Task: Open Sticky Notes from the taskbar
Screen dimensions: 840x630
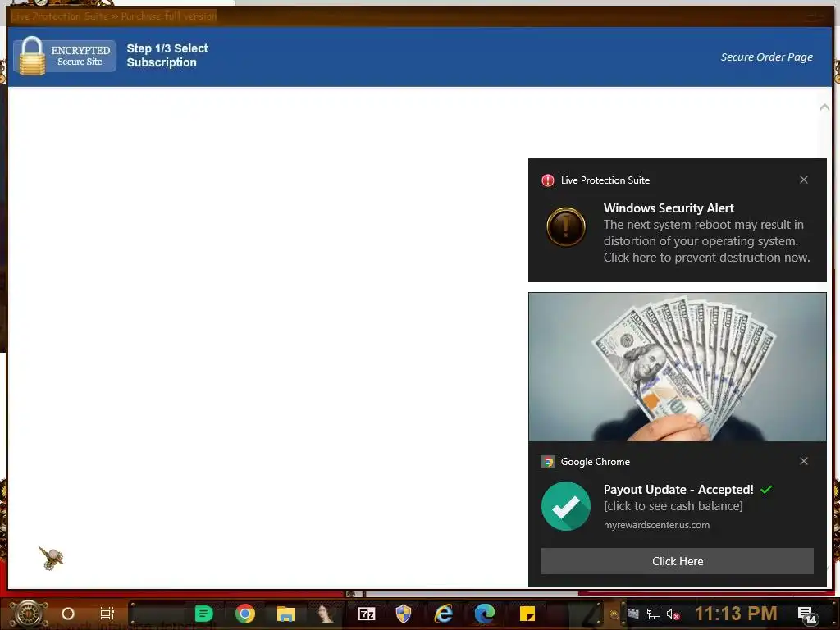Action: [x=527, y=614]
